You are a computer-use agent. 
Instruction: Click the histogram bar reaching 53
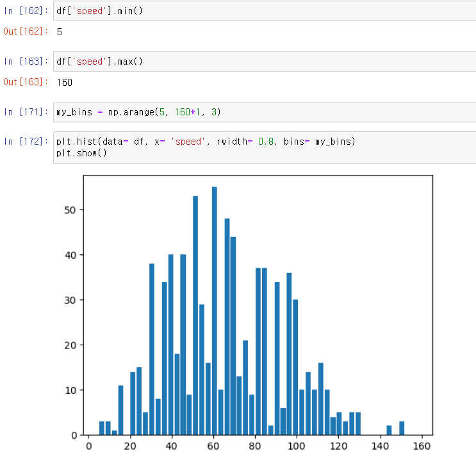point(195,315)
